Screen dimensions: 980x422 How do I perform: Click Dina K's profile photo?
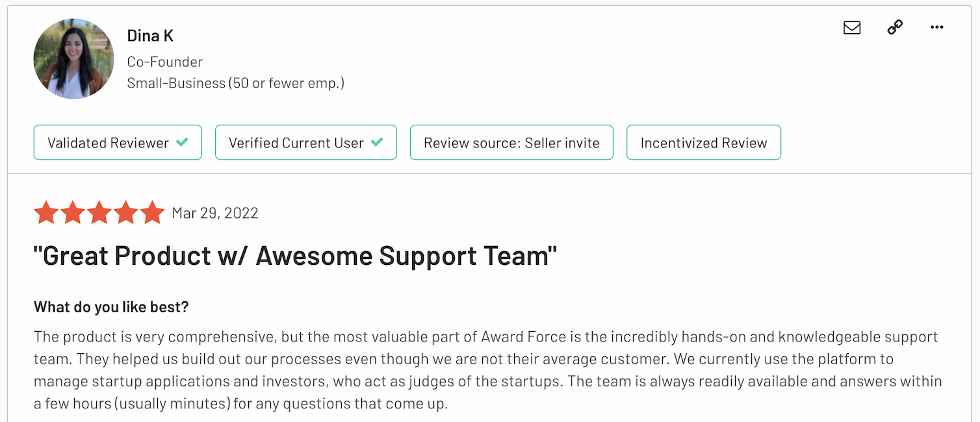tap(73, 58)
